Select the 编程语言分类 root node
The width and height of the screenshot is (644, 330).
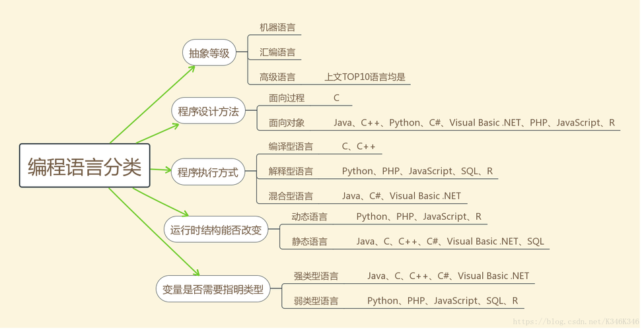(x=85, y=166)
